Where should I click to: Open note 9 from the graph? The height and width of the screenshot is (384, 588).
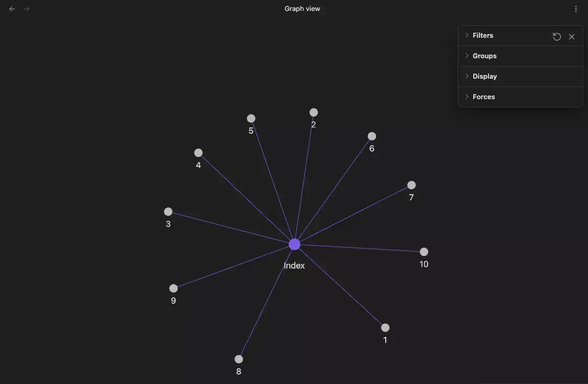(173, 288)
